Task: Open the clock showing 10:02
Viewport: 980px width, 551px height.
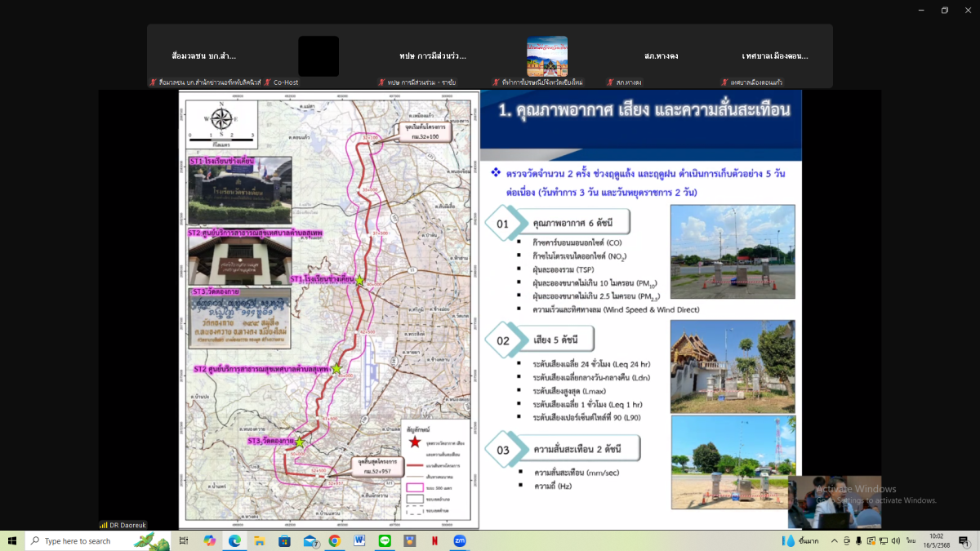Action: (x=936, y=540)
